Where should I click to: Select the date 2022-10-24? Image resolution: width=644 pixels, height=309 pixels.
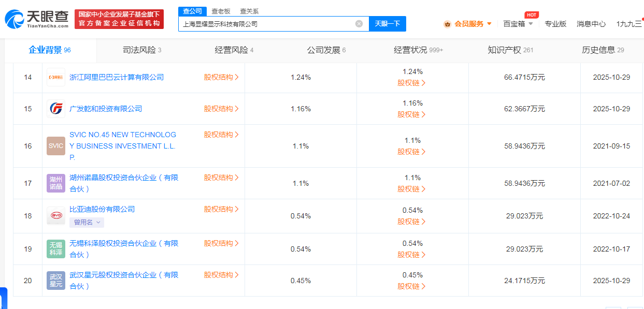coord(611,216)
